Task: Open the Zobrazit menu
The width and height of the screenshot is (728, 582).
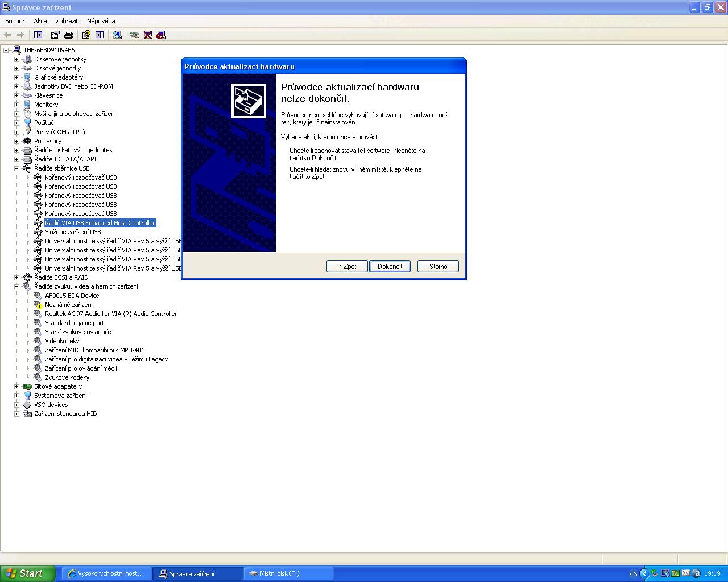Action: [x=67, y=21]
